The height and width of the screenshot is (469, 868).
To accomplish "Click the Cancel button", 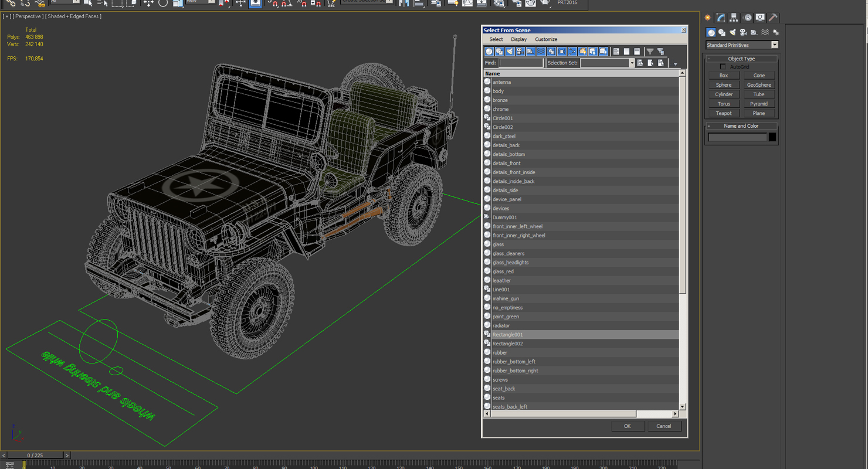I will tap(663, 426).
